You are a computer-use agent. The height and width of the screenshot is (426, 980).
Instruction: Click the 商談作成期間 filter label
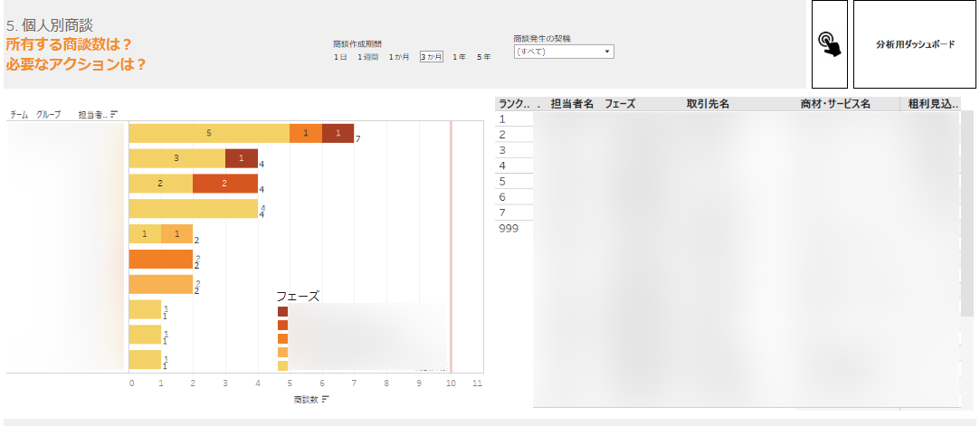pyautogui.click(x=357, y=44)
